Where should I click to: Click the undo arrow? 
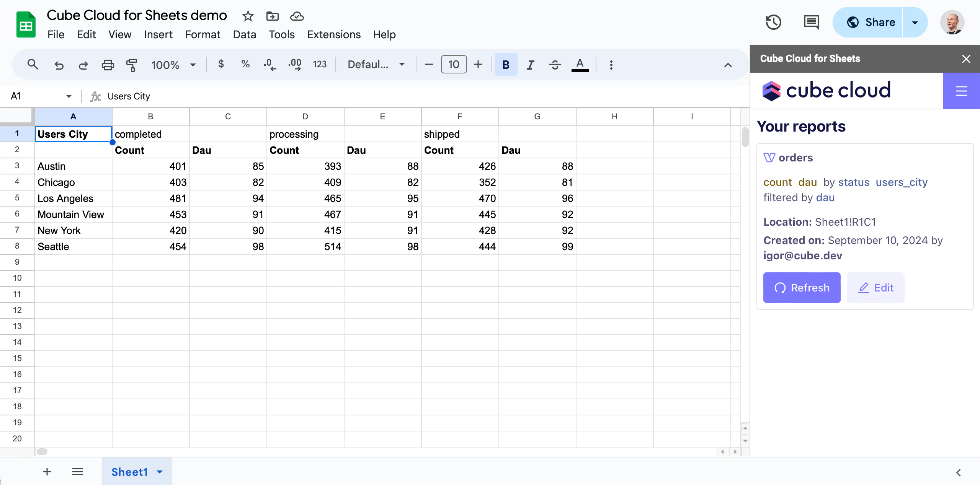tap(59, 65)
